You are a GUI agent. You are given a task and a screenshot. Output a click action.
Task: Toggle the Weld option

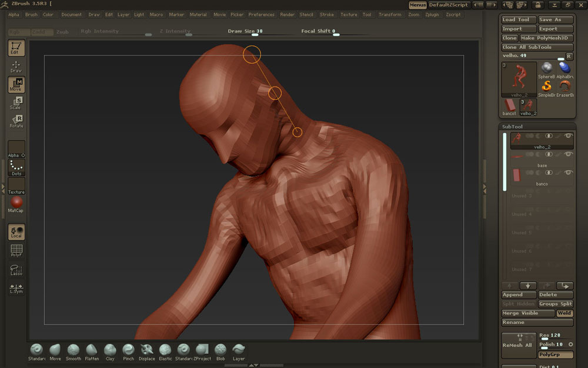click(564, 313)
